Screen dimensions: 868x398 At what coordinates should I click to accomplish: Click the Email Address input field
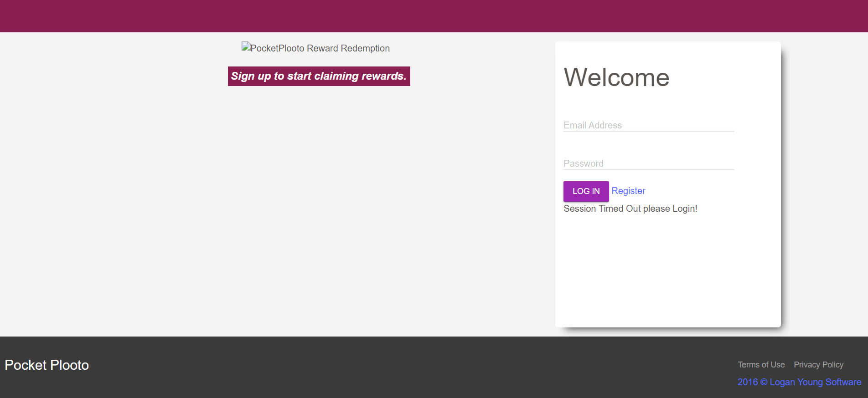tap(649, 125)
